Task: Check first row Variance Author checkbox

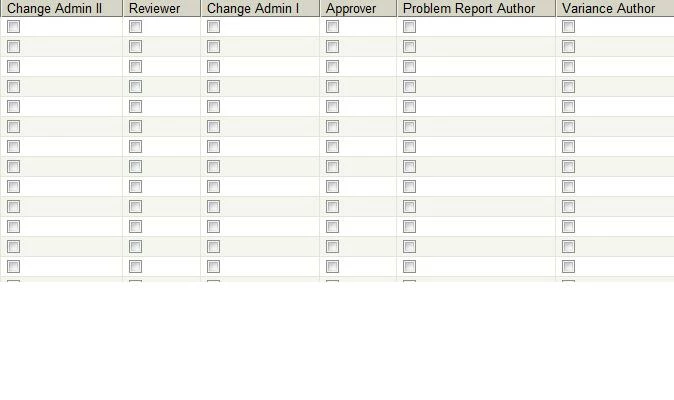Action: tap(568, 27)
